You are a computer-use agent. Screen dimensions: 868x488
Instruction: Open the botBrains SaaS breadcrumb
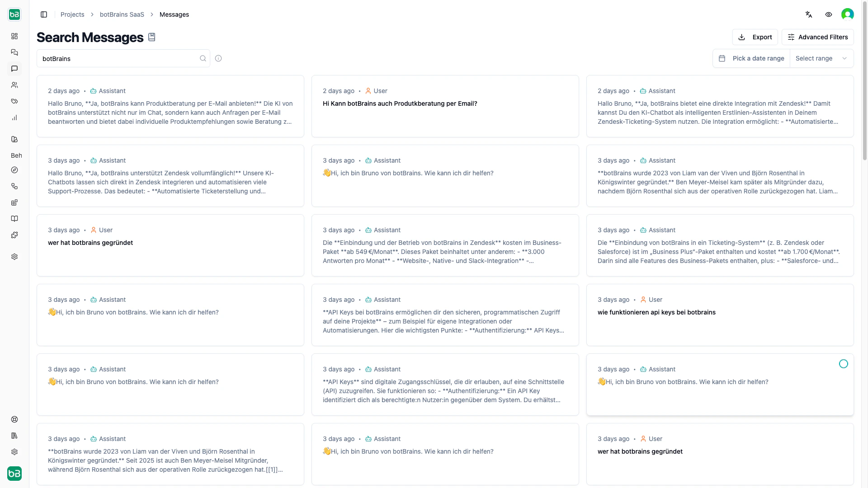tap(121, 14)
